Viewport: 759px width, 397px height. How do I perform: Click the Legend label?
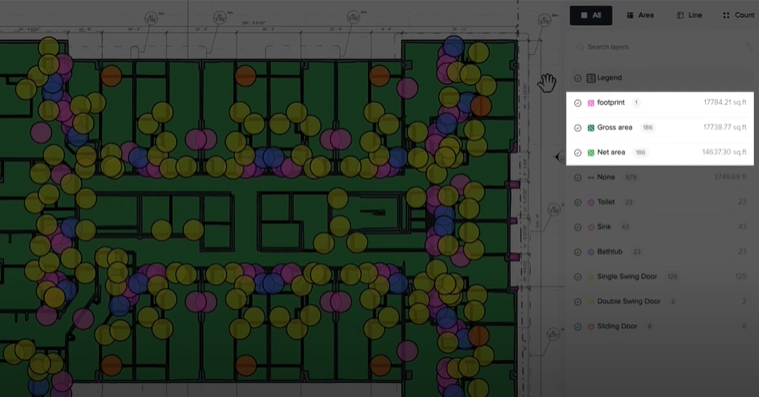click(x=609, y=77)
